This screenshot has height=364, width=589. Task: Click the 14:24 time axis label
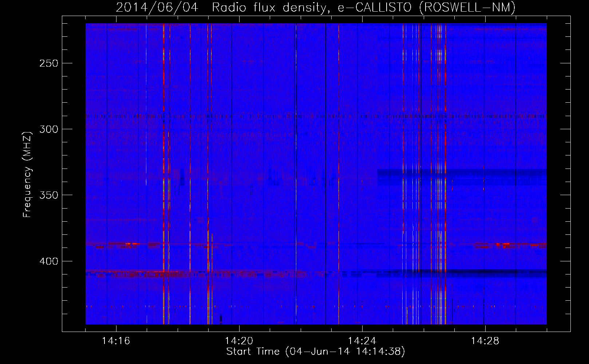(x=362, y=341)
